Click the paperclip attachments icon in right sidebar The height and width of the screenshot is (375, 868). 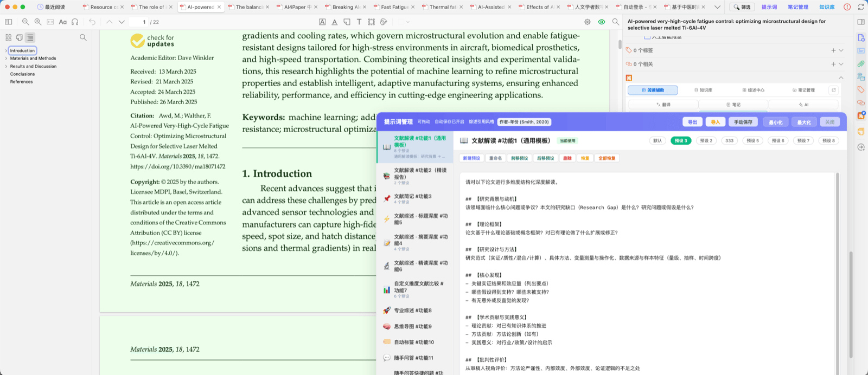click(861, 63)
